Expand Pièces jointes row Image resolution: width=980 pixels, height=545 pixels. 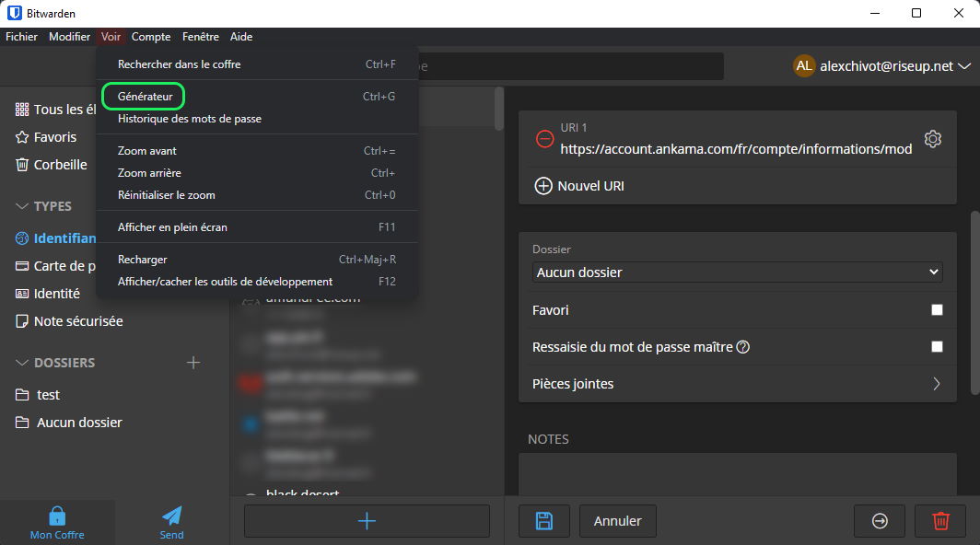(936, 384)
